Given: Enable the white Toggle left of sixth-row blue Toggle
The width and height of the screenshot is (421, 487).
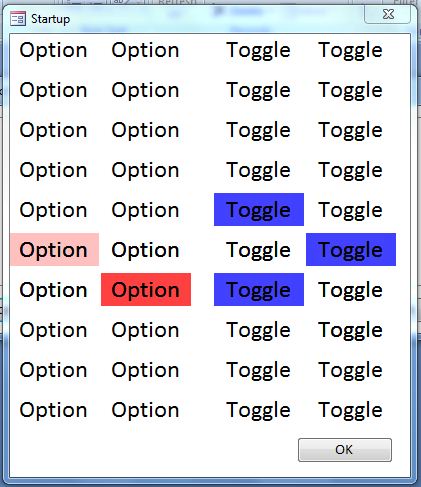Looking at the screenshot, I should pyautogui.click(x=259, y=250).
